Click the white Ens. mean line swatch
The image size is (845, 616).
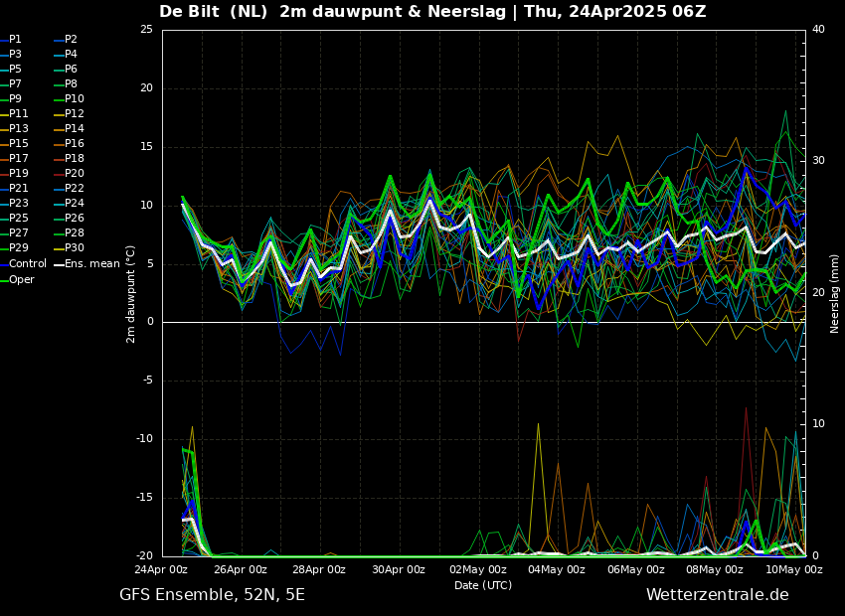(x=59, y=264)
